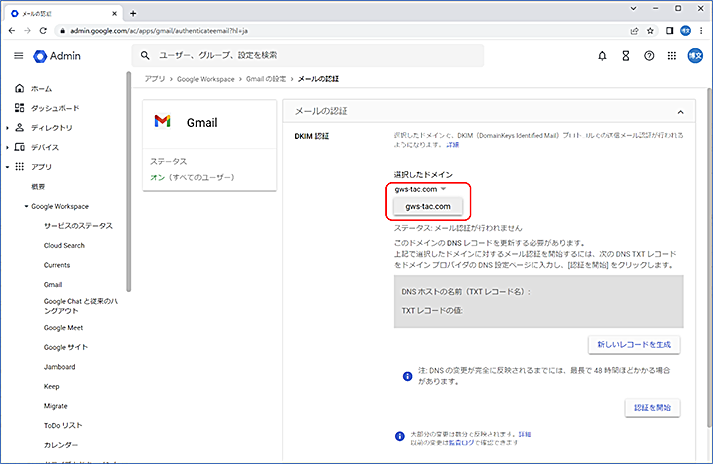
Task: Open the tab search chevron
Action: (633, 8)
